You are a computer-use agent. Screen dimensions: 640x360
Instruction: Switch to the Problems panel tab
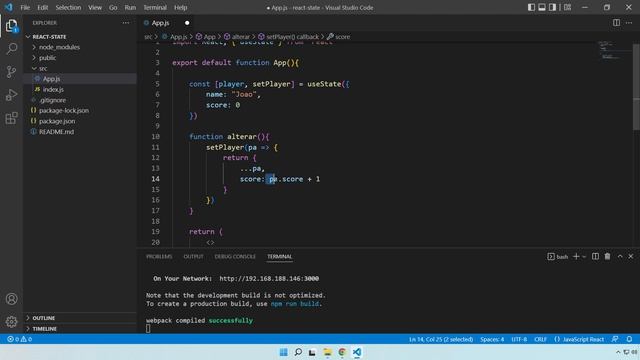[x=159, y=256]
